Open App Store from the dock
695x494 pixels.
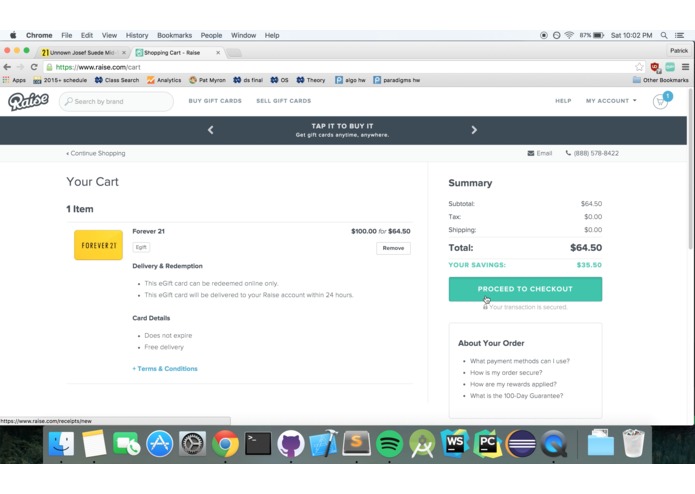coord(160,443)
